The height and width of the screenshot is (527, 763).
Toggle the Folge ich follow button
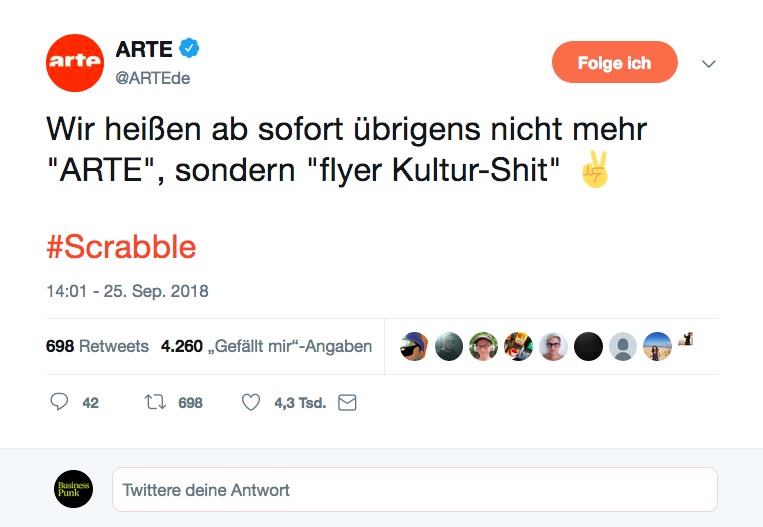[x=615, y=62]
